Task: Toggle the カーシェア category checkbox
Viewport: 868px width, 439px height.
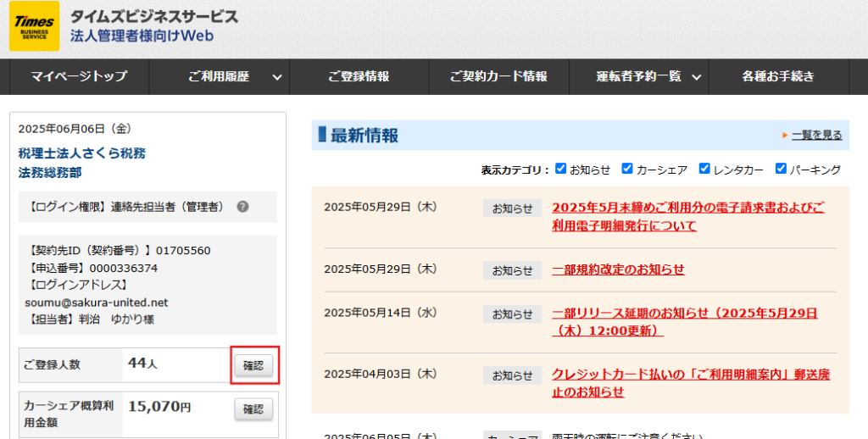Action: tap(627, 169)
